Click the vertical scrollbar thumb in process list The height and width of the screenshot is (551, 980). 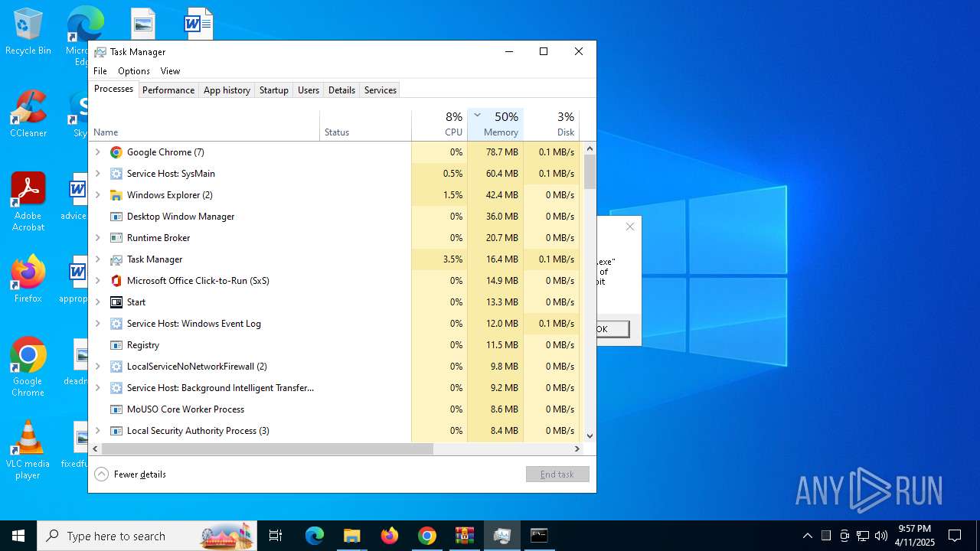pos(590,171)
